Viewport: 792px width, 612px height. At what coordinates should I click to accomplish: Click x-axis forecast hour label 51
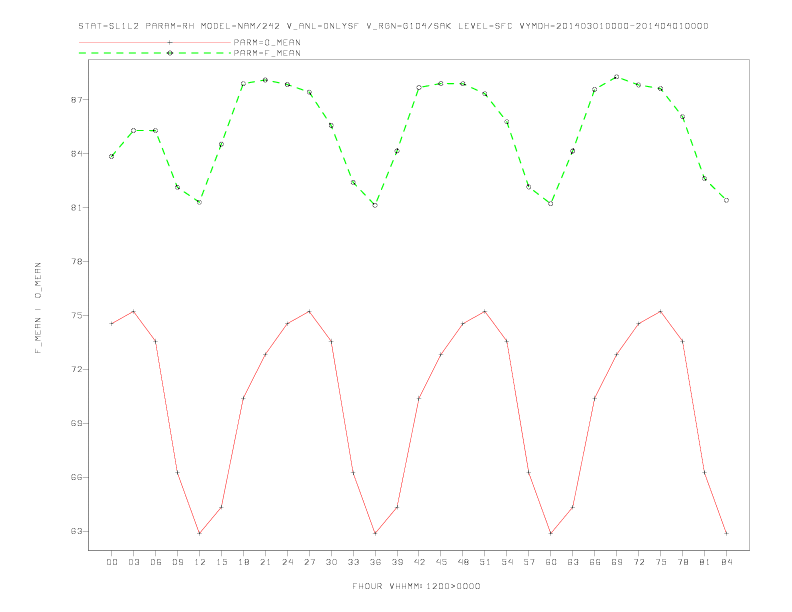click(x=485, y=562)
